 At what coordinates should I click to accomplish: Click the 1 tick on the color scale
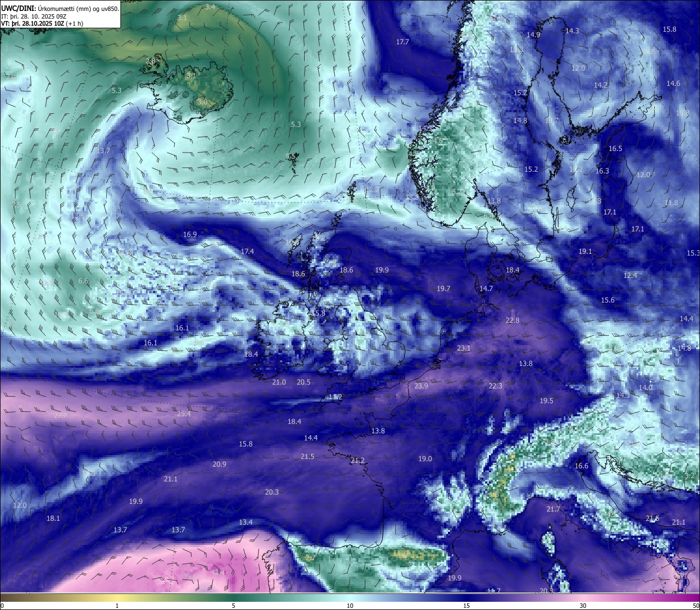coord(117,606)
